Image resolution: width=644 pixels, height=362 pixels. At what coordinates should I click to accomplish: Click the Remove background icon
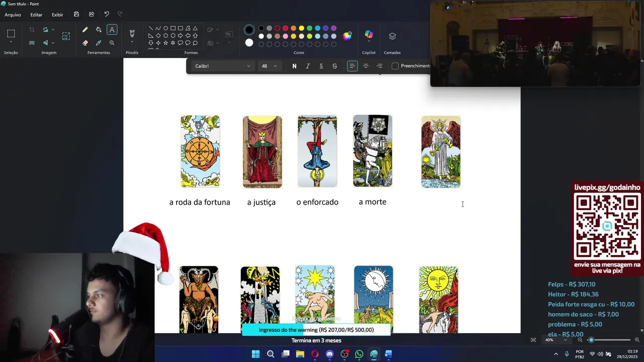point(32,43)
